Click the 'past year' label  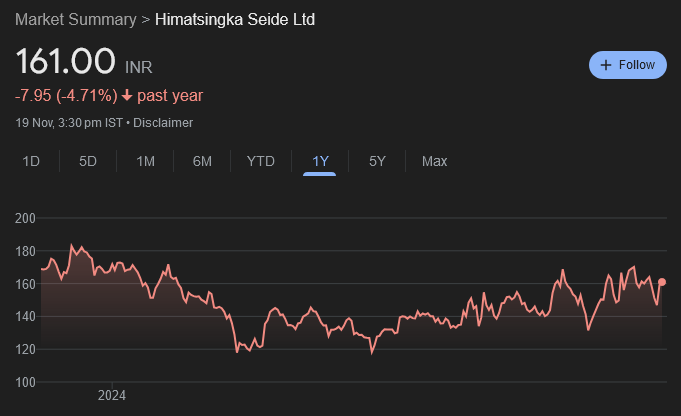[x=170, y=96]
